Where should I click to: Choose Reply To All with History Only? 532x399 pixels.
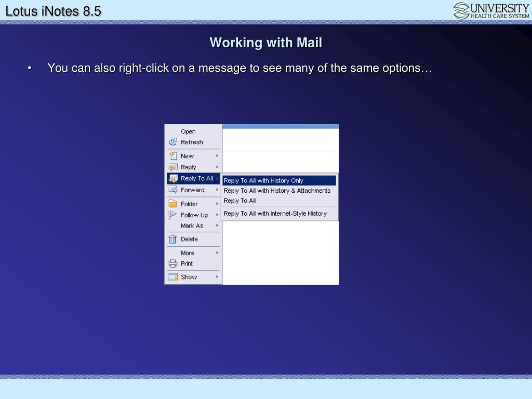[279, 180]
